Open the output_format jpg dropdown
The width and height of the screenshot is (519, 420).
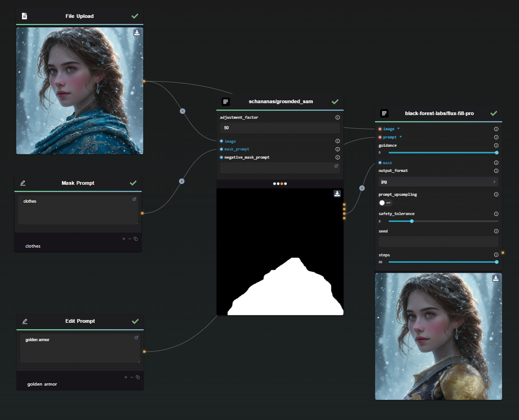pyautogui.click(x=438, y=182)
